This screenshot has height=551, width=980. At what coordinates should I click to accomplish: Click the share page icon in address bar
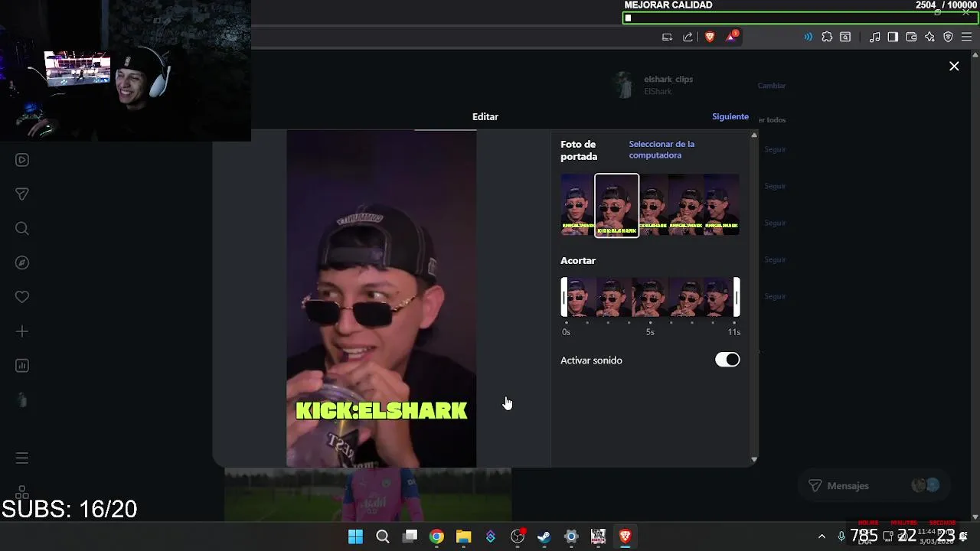(688, 37)
